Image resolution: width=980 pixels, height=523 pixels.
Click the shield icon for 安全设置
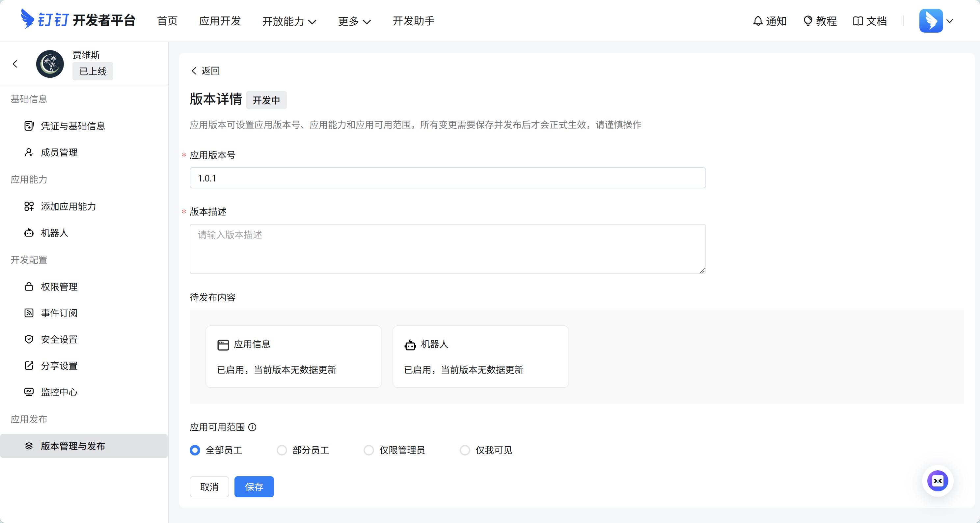[x=29, y=339]
